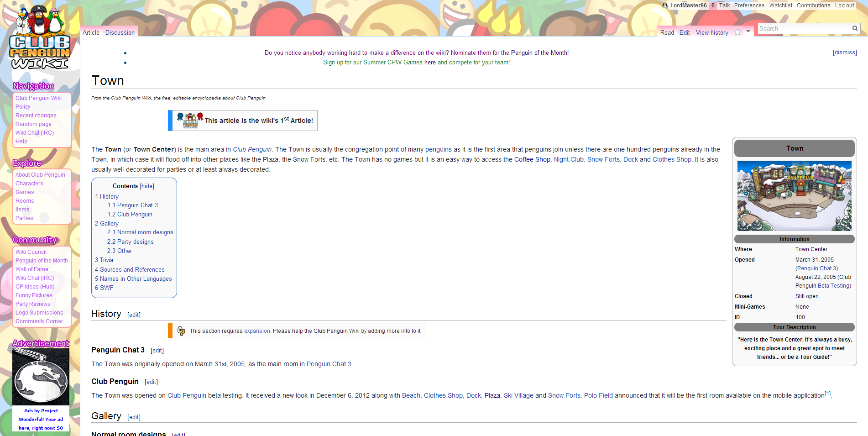Open the View history tab
Viewport: 868px width, 436px height.
(712, 32)
